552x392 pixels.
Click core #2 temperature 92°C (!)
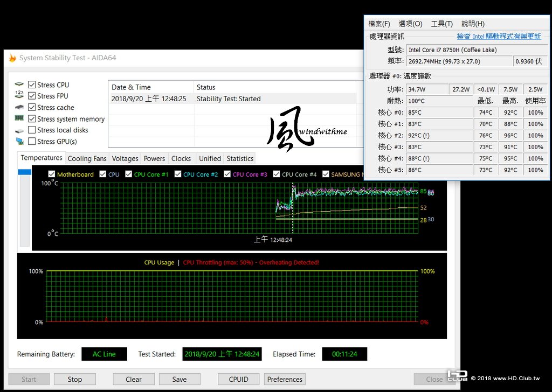click(439, 135)
